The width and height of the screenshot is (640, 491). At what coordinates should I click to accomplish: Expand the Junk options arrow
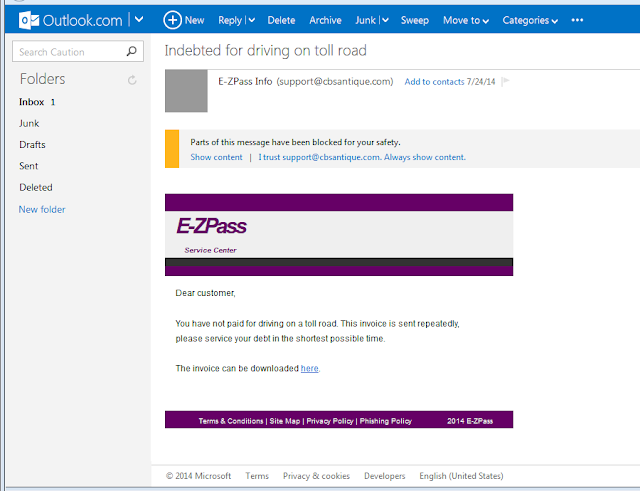coord(385,20)
